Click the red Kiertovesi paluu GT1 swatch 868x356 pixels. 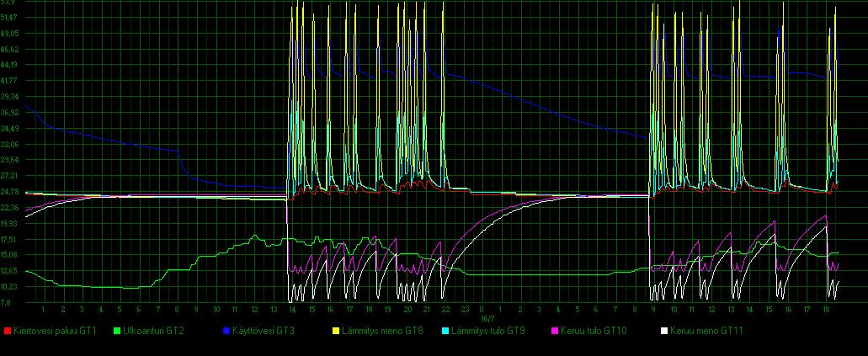point(8,331)
